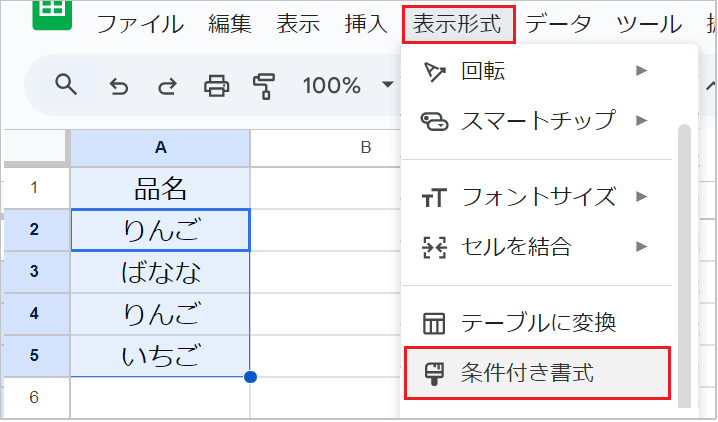Screen dimensions: 718x422
Task: Click the menu's vertical scrollbar
Action: point(684,265)
